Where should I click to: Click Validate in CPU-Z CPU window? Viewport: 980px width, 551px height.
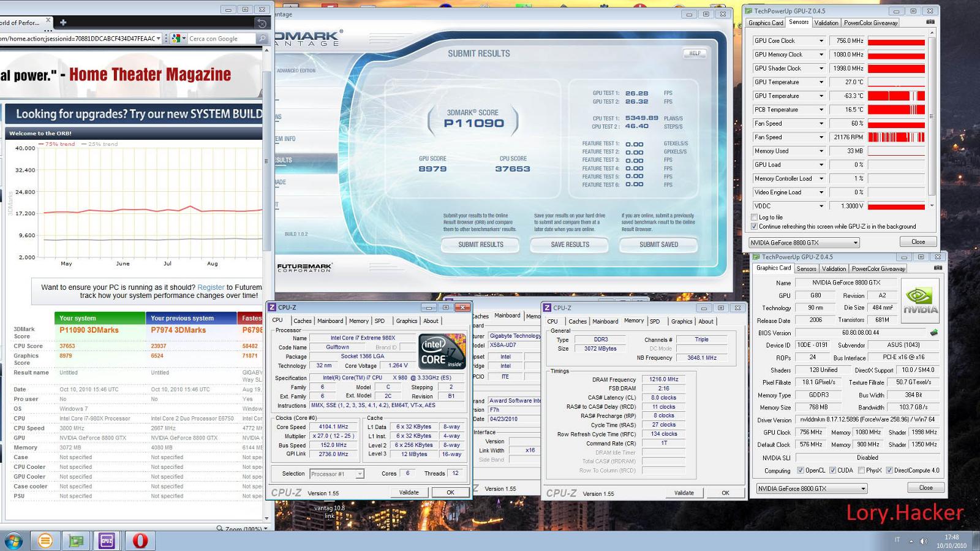[409, 492]
